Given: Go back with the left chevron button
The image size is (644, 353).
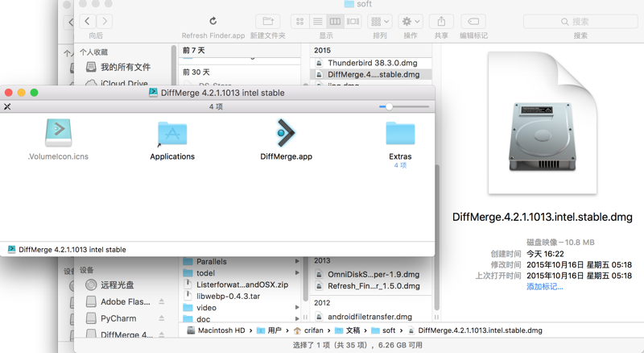Looking at the screenshot, I should 87,21.
